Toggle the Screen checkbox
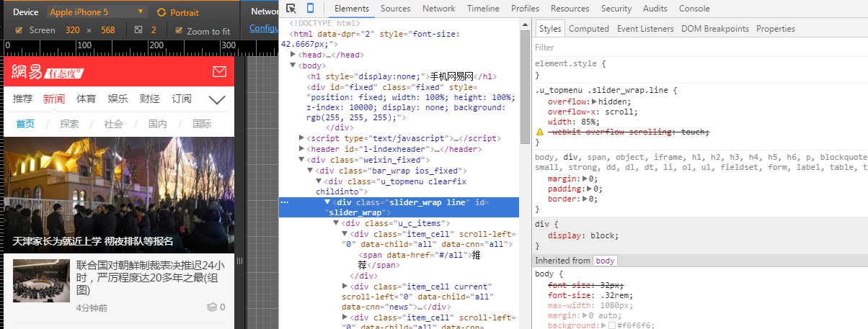868x329 pixels. click(19, 30)
